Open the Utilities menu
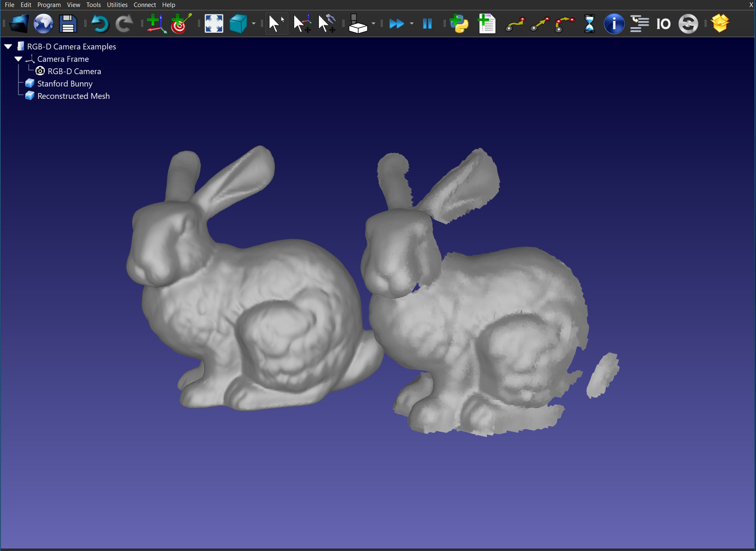The image size is (756, 551). coord(117,5)
